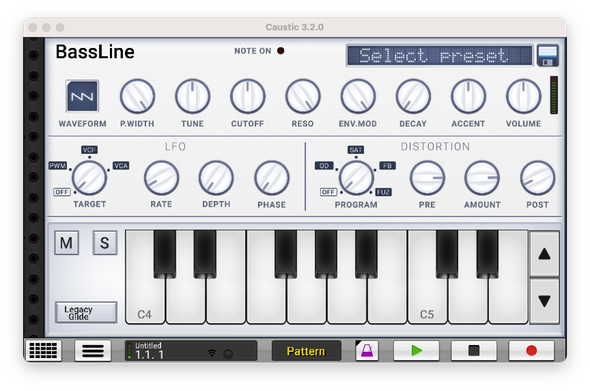Select OFF distortion program label
Screen dimensions: 590x391
328,192
